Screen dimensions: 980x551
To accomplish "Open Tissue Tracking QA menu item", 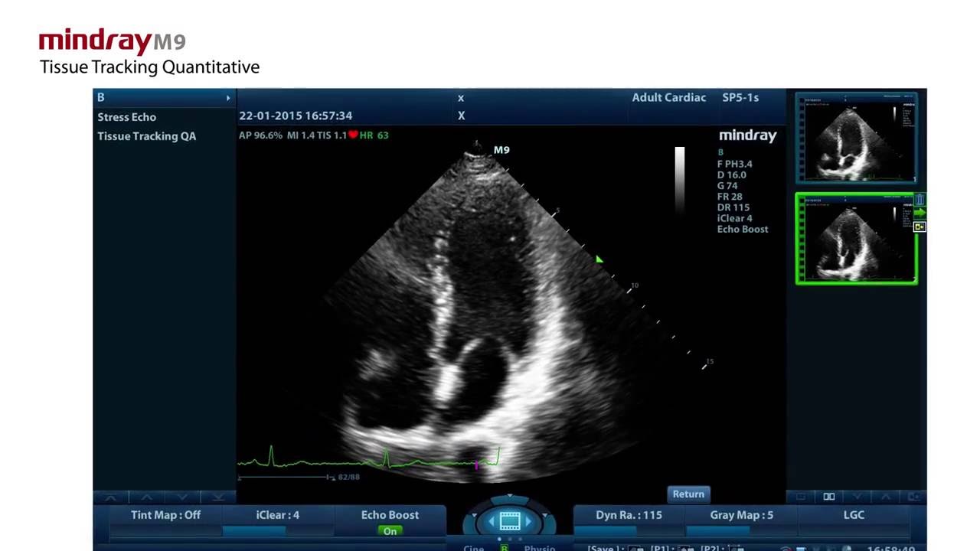I will pos(147,136).
